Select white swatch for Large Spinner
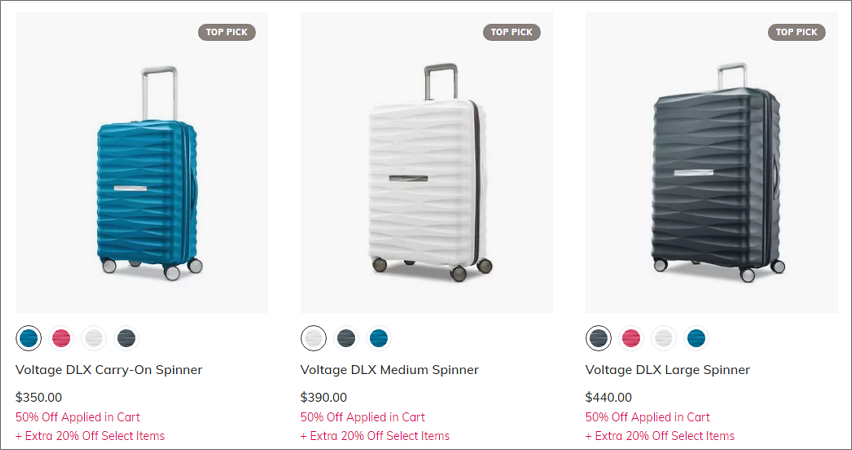This screenshot has height=450, width=852. (x=663, y=338)
